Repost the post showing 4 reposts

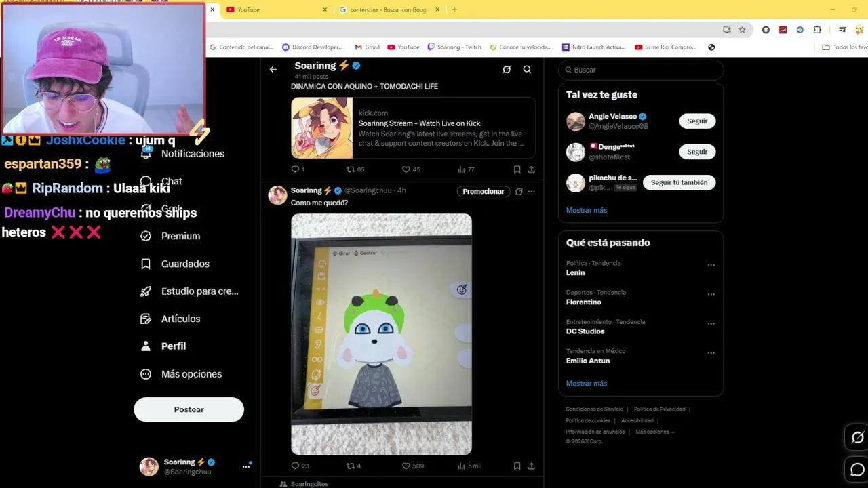pos(353,466)
